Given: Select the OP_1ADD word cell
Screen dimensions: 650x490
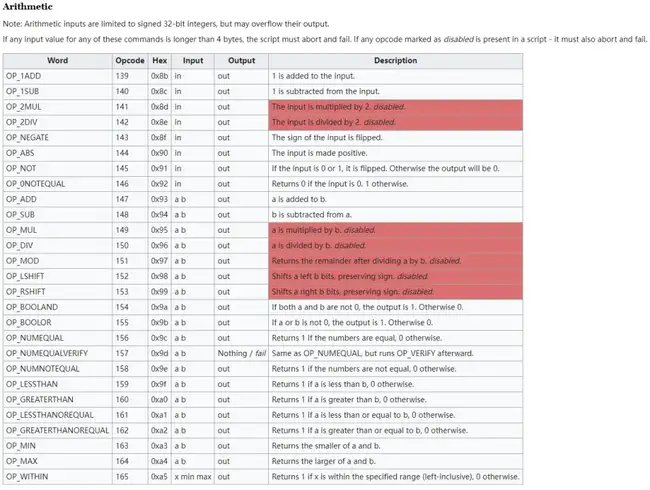Looking at the screenshot, I should tap(57, 76).
